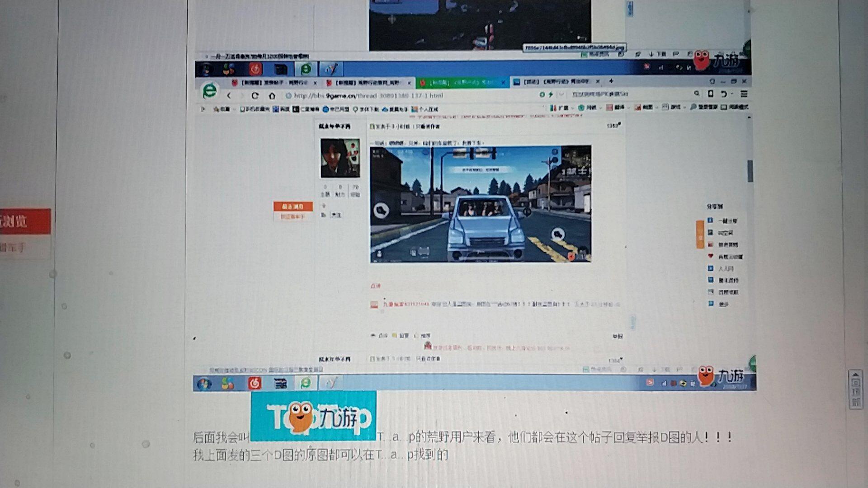Click the 回顶部 back-to-top button
Screen dimensions: 868x488
click(x=855, y=389)
